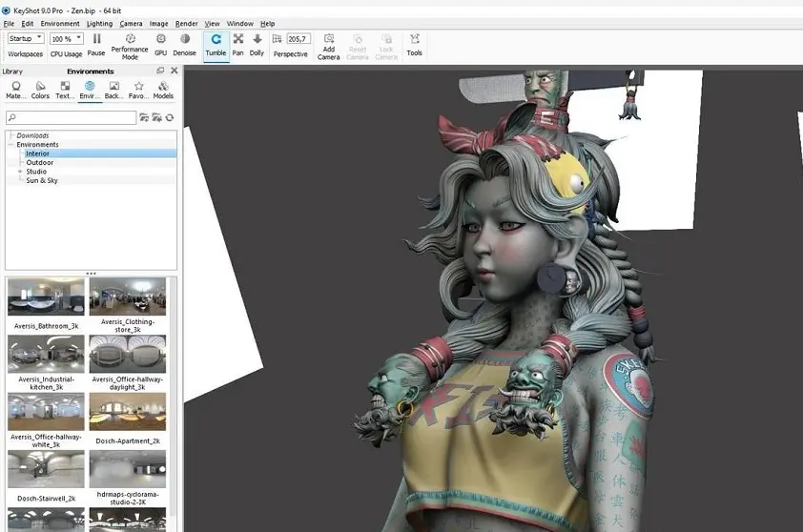Screen dimensions: 803x532
Task: Select Aversis_Clothing-store_3k environment thumbnail
Action: click(128, 297)
